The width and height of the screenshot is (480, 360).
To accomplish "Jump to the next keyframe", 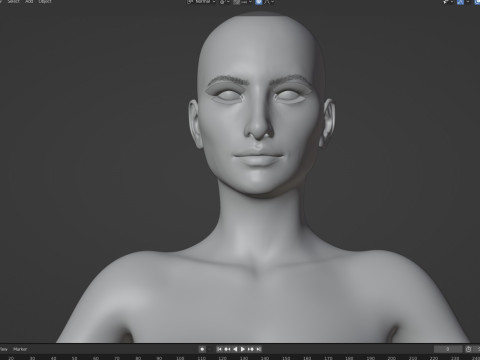I will 251,349.
